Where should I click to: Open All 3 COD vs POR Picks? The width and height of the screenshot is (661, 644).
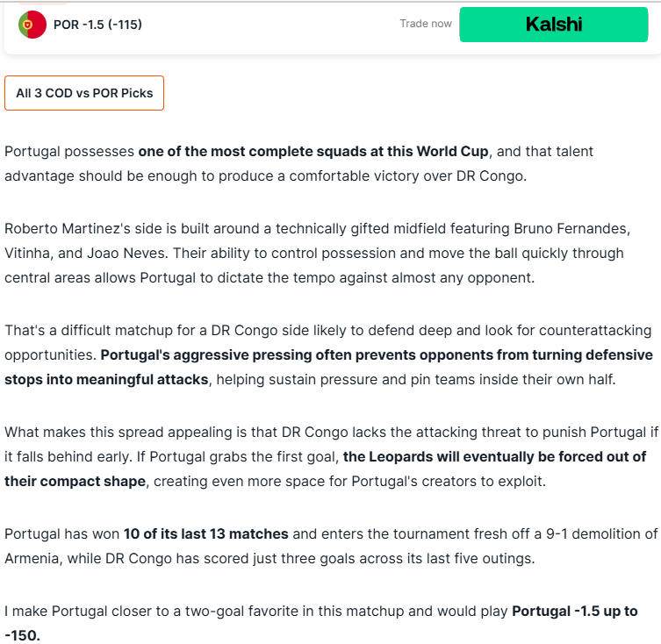coord(84,93)
